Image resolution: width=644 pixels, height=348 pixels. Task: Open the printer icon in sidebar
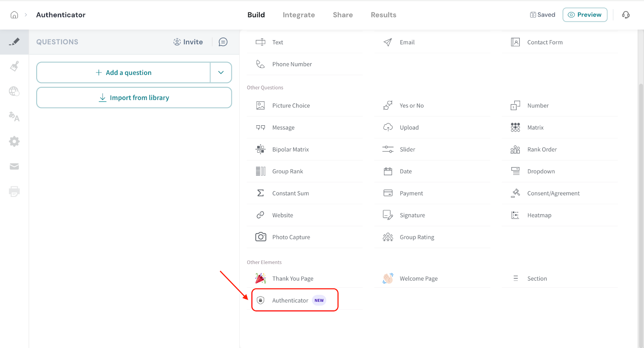pyautogui.click(x=14, y=191)
